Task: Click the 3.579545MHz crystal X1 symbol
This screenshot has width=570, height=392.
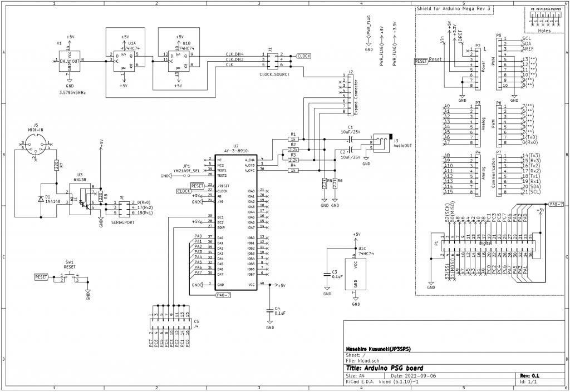Action: tap(69, 62)
